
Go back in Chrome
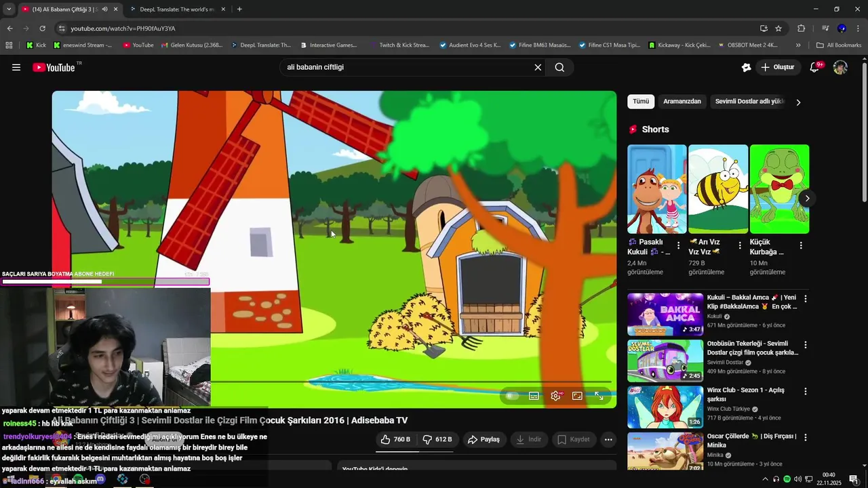click(9, 28)
